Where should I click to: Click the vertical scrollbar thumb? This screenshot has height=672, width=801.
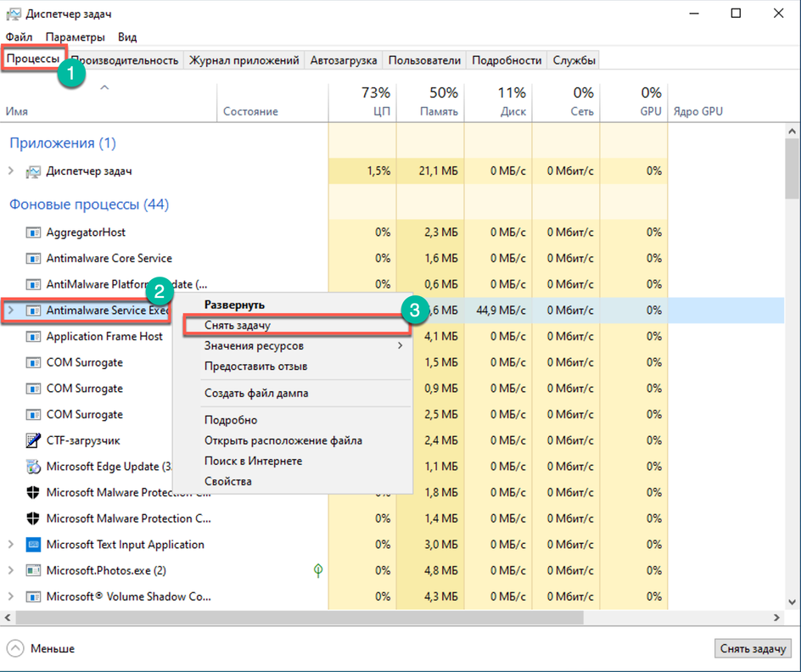[x=793, y=169]
